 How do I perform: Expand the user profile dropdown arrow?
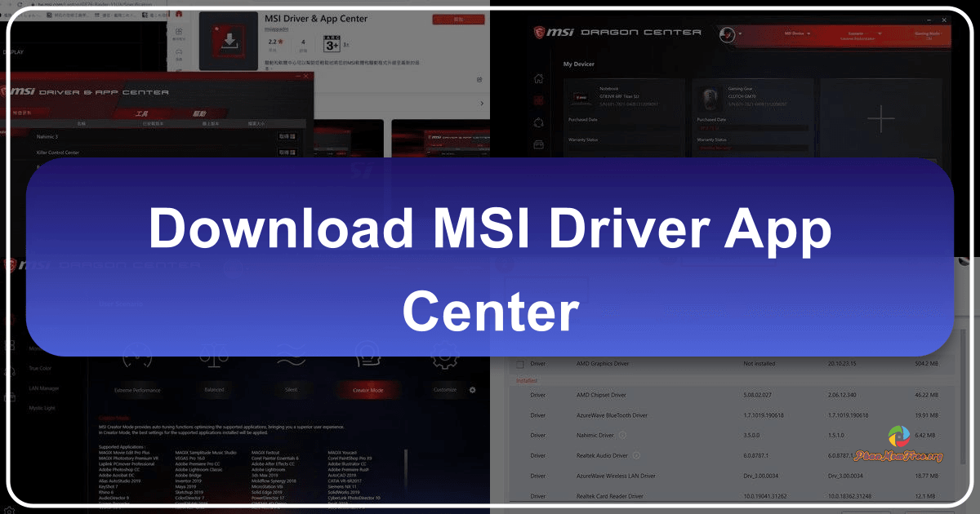740,33
